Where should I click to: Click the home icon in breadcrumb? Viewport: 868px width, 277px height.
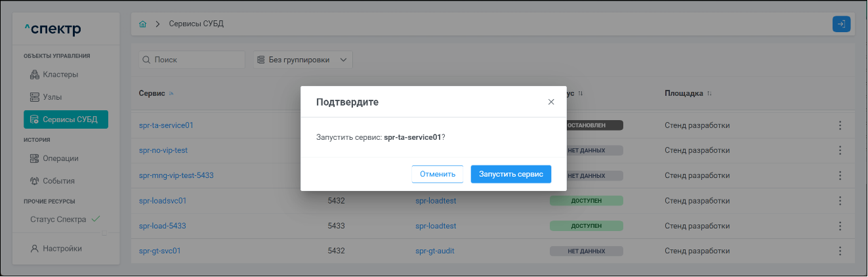pyautogui.click(x=142, y=24)
